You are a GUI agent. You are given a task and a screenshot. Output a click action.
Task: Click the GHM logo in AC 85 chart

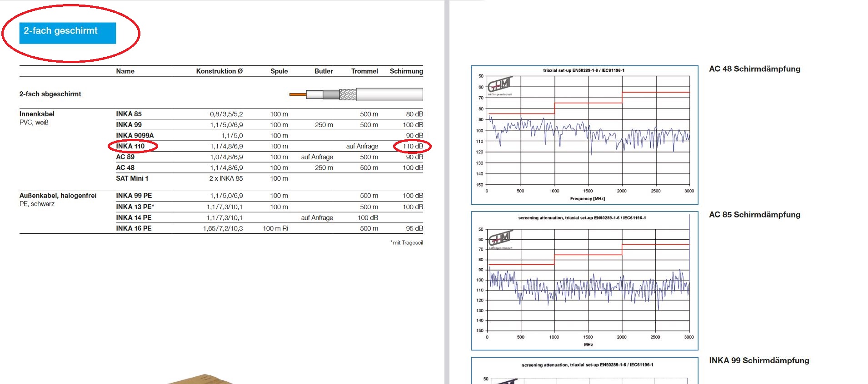(500, 238)
